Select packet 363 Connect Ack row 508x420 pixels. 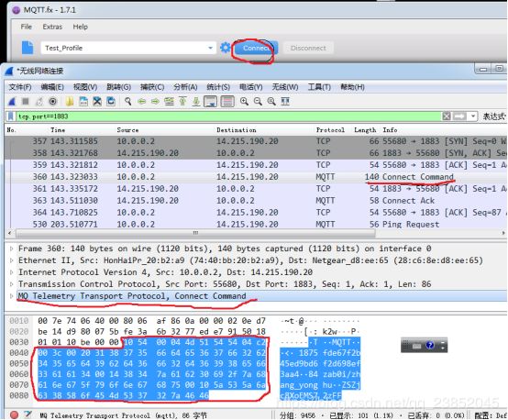(x=256, y=200)
